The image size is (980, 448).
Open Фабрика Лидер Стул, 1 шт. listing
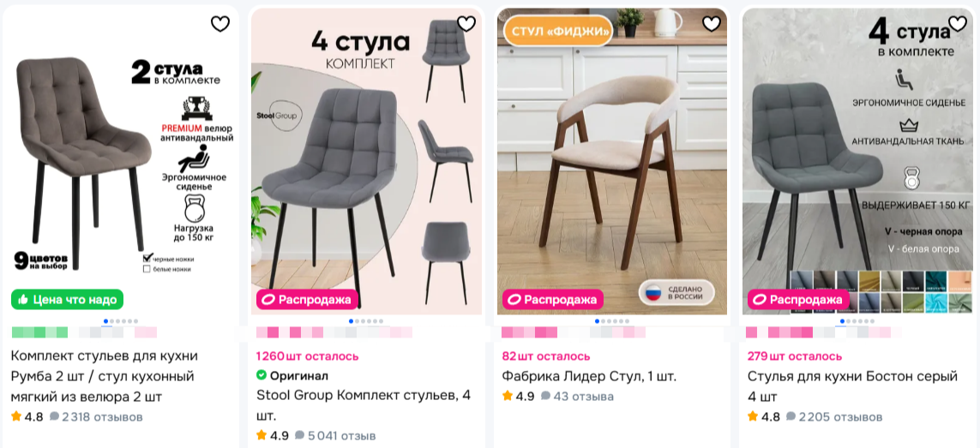589,376
